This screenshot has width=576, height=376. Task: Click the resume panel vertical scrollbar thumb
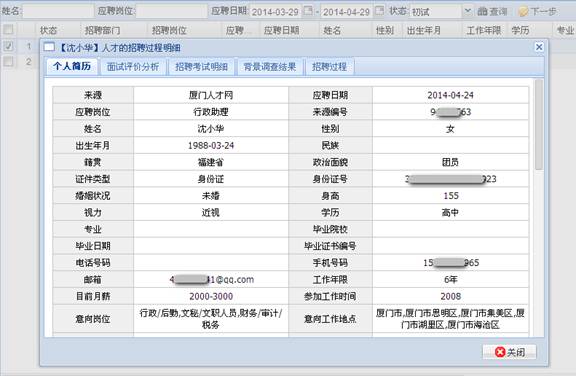[x=539, y=124]
